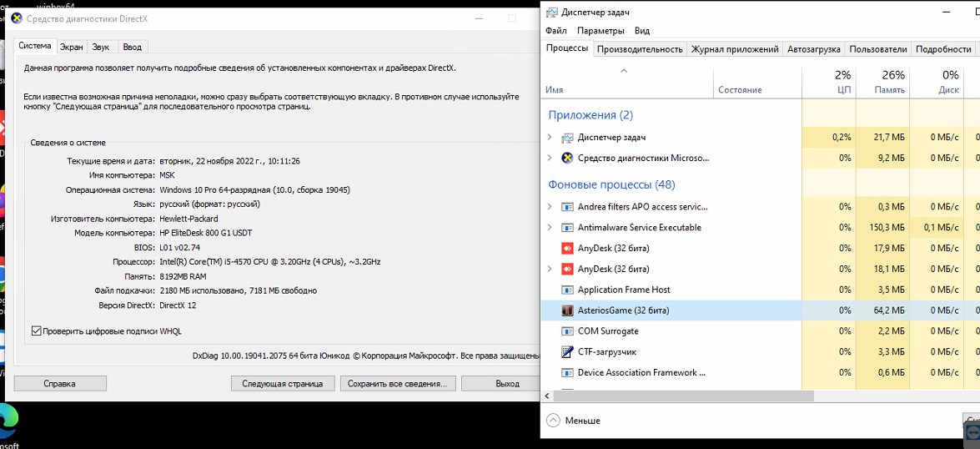Click the Task Manager title bar icon
Viewport: 980px width, 449px height.
click(552, 12)
